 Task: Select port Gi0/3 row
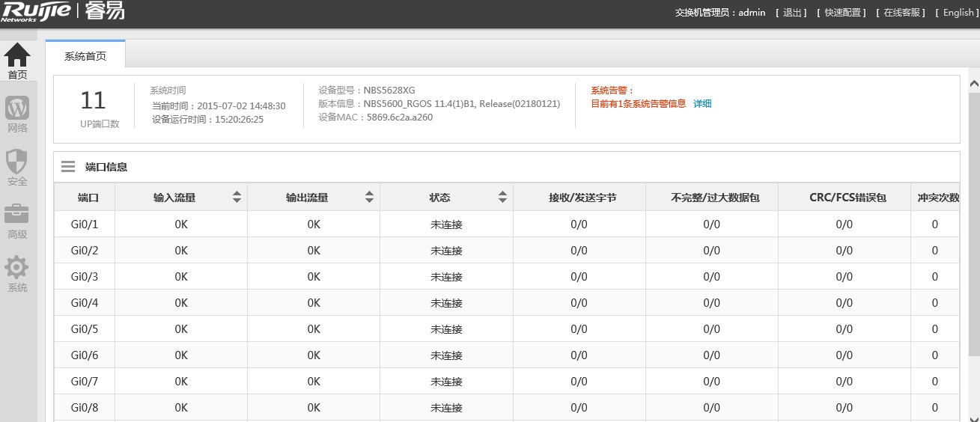[x=507, y=277]
